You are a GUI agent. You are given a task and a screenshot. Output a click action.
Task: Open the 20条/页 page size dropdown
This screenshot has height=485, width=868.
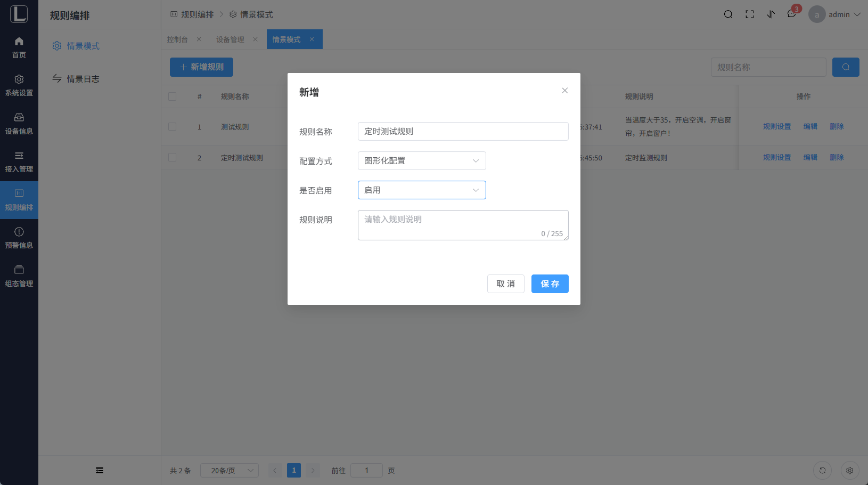(x=230, y=471)
